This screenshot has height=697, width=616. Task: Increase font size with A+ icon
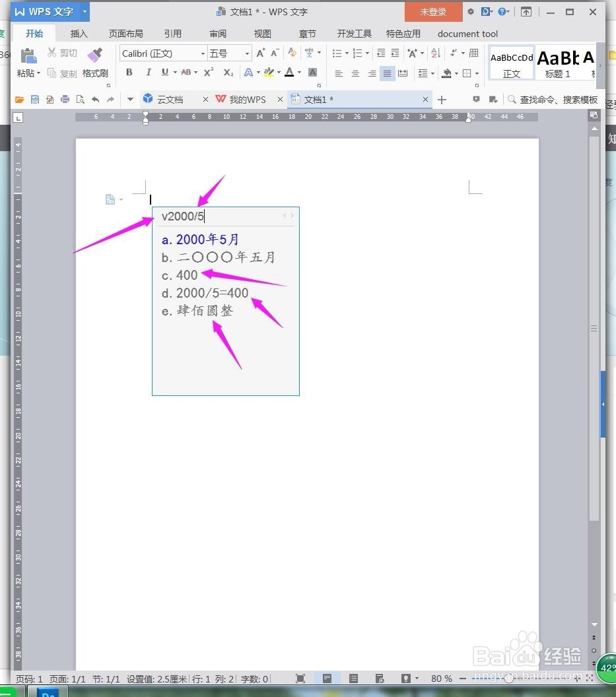tap(261, 53)
